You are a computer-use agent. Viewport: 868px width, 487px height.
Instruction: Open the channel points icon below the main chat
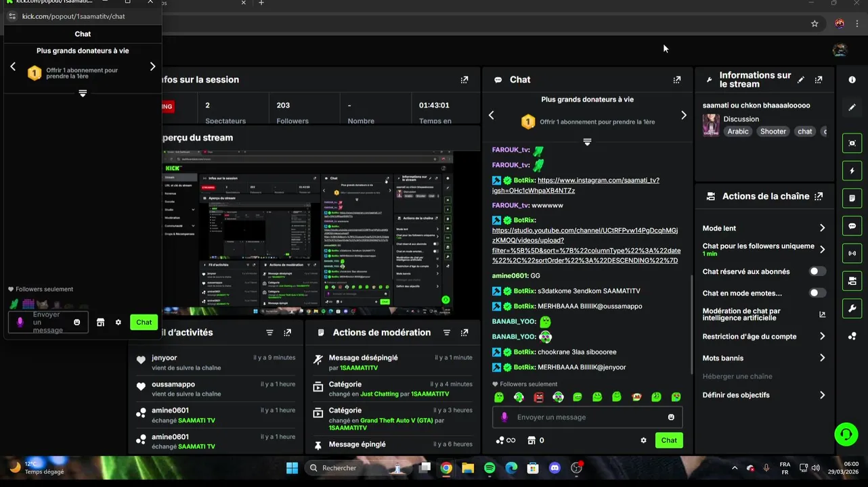click(505, 440)
